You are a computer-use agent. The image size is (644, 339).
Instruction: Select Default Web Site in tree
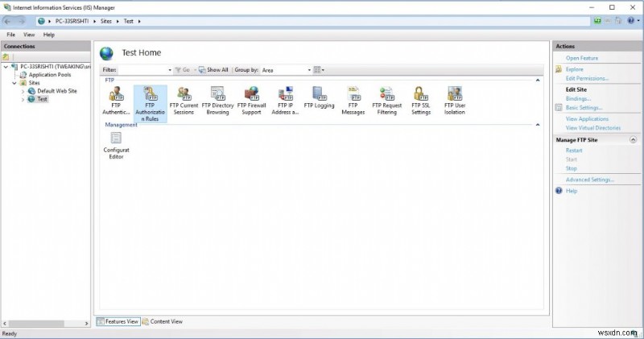[56, 91]
